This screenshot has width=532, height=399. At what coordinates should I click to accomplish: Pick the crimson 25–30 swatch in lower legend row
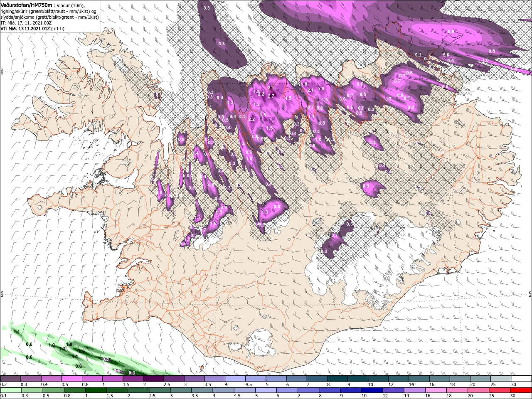tap(500, 390)
